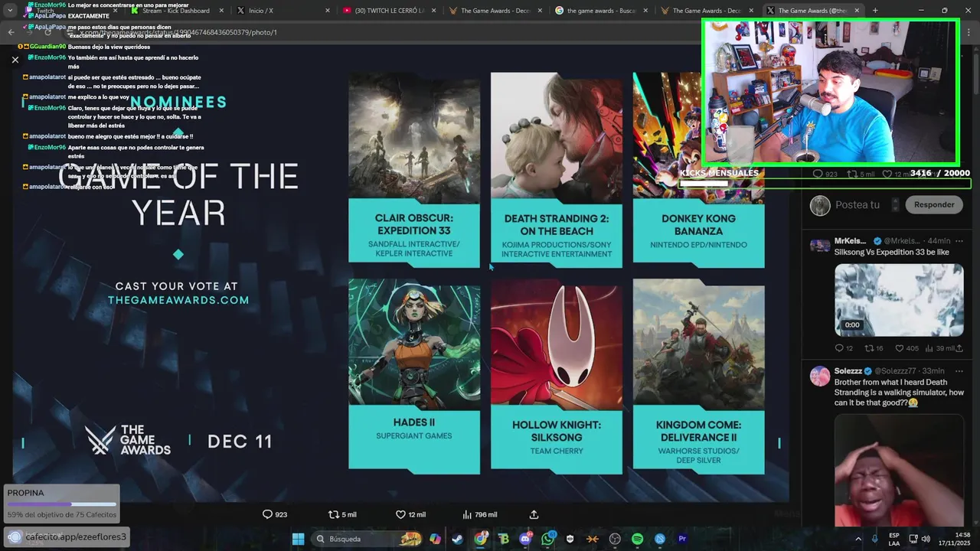
Task: Open Chrome from the taskbar
Action: (480, 539)
